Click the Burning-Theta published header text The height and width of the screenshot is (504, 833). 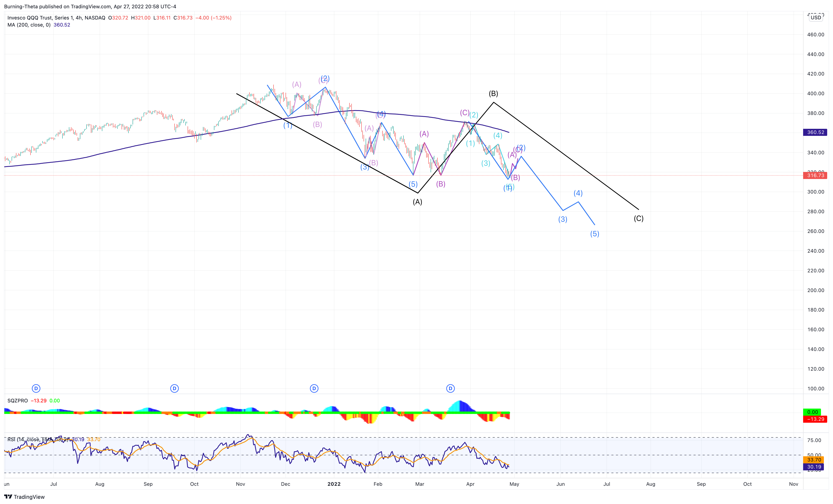(90, 6)
